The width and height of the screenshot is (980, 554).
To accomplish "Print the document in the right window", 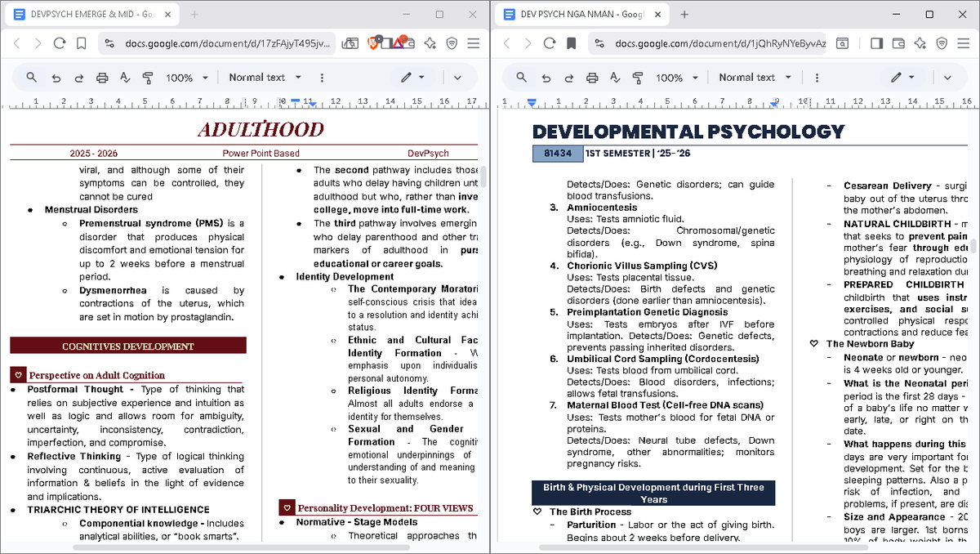I will point(592,78).
